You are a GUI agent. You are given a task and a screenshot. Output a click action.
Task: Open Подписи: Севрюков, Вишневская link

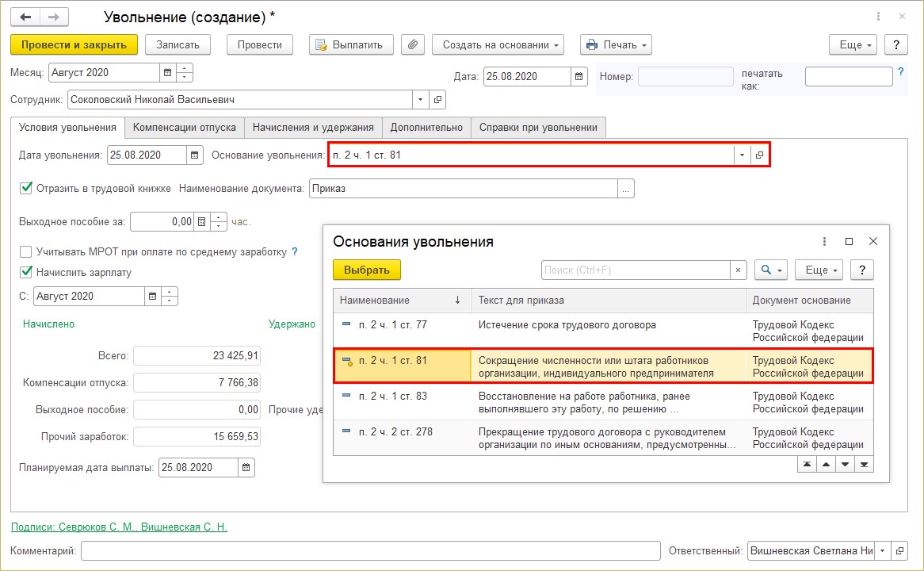[x=119, y=527]
